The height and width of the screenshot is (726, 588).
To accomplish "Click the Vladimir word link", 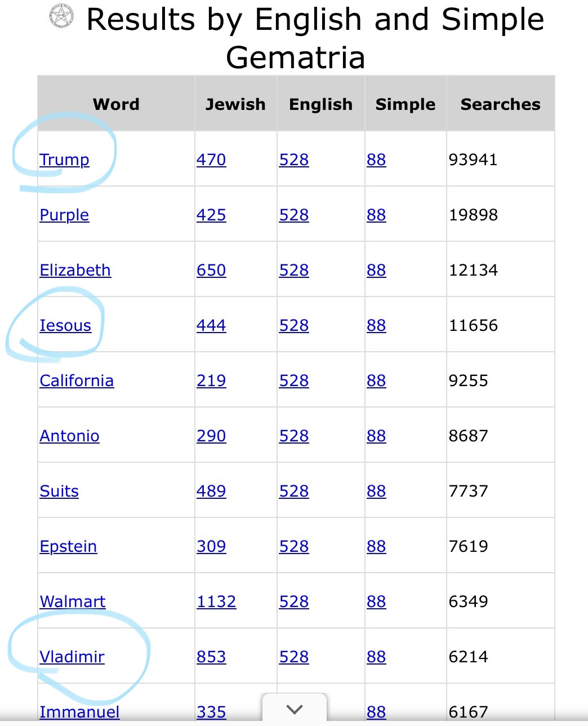I will click(x=72, y=657).
